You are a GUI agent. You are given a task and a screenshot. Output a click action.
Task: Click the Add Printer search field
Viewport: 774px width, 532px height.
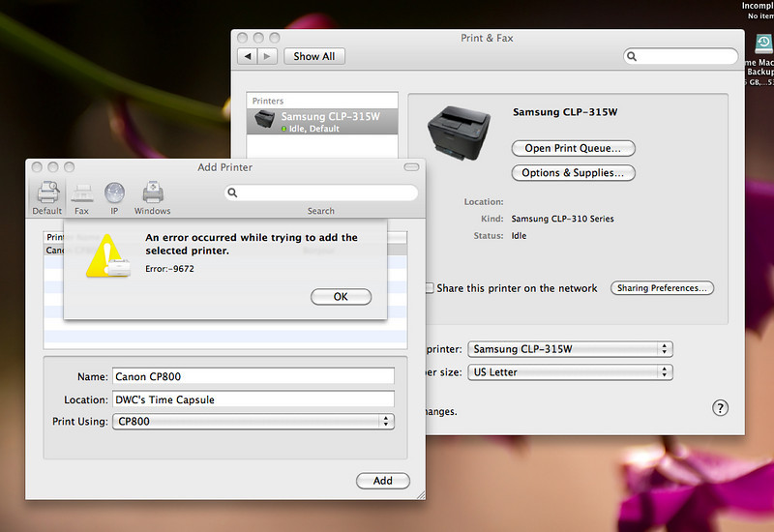pos(321,192)
